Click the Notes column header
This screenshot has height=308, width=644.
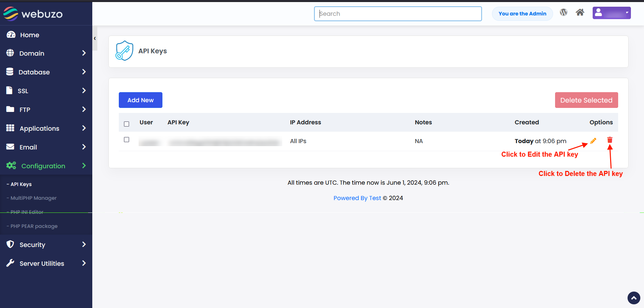[x=423, y=122]
